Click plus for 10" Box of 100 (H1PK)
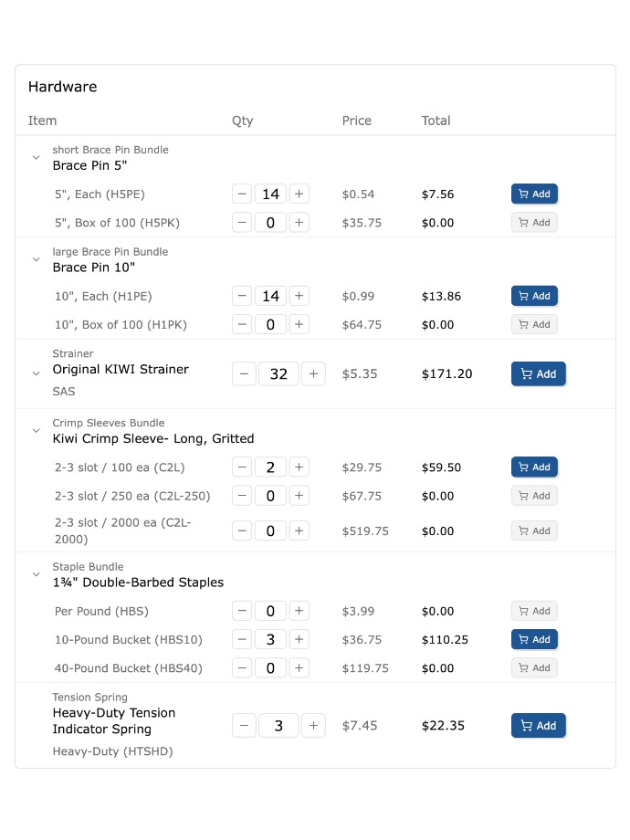This screenshot has height=840, width=630. (x=299, y=324)
